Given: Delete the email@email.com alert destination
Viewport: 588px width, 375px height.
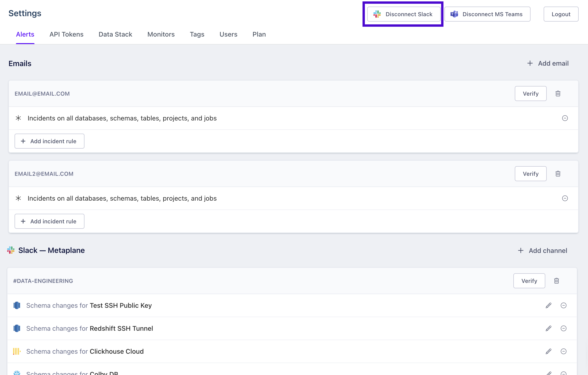Looking at the screenshot, I should pyautogui.click(x=558, y=94).
